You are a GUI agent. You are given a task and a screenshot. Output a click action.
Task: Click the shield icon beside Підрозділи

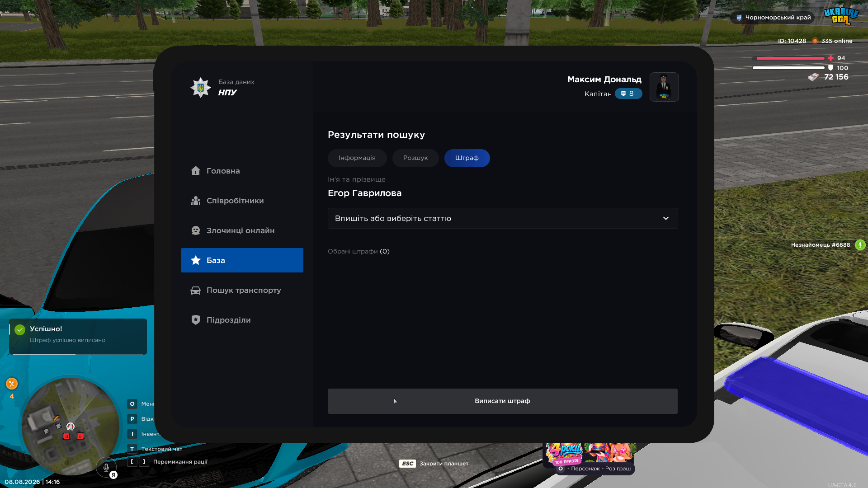195,319
